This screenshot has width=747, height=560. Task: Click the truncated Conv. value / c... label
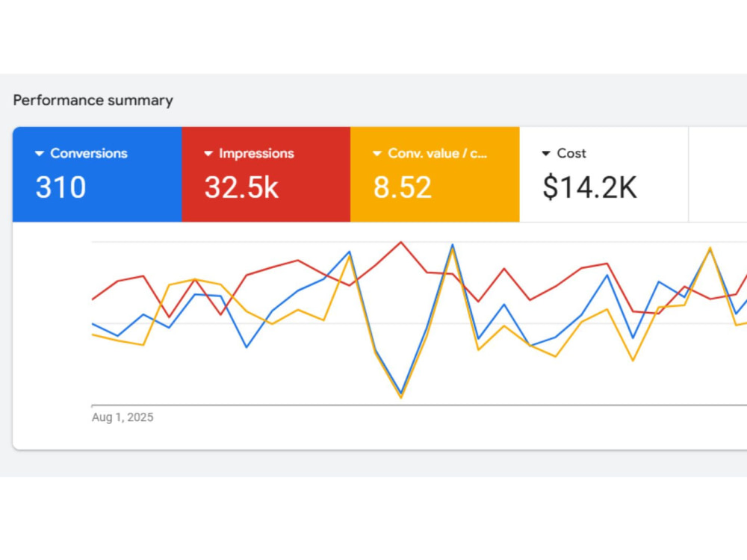pyautogui.click(x=437, y=153)
